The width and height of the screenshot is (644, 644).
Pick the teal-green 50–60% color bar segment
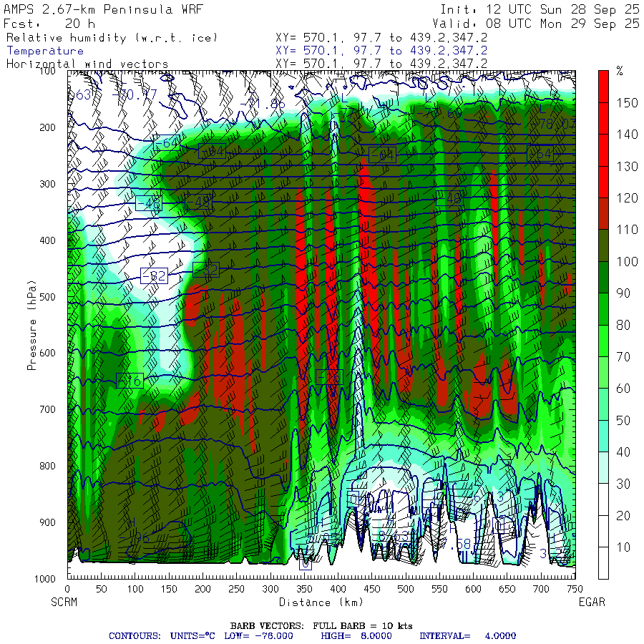(603, 404)
